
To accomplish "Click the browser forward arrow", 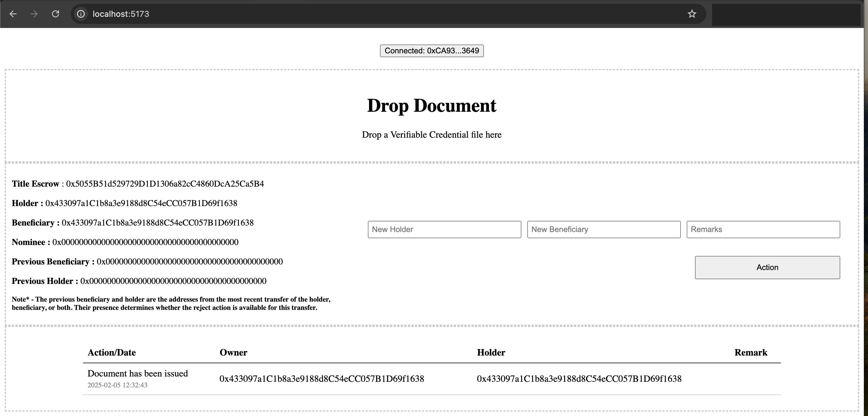I will click(34, 14).
